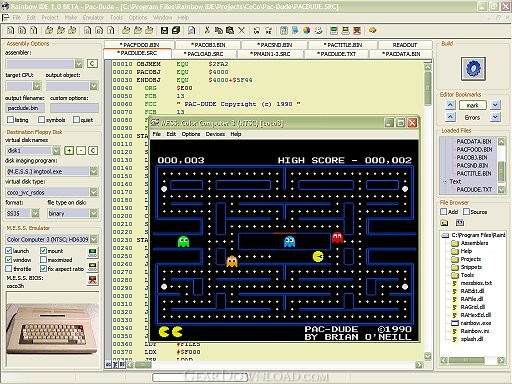Open the Devices menu in MESS window

pos(215,134)
